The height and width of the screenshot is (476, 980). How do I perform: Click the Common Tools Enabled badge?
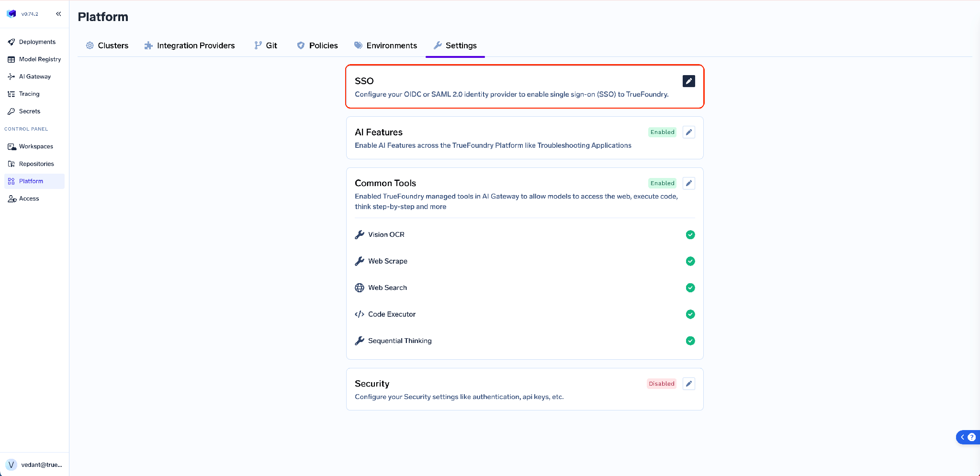click(662, 183)
